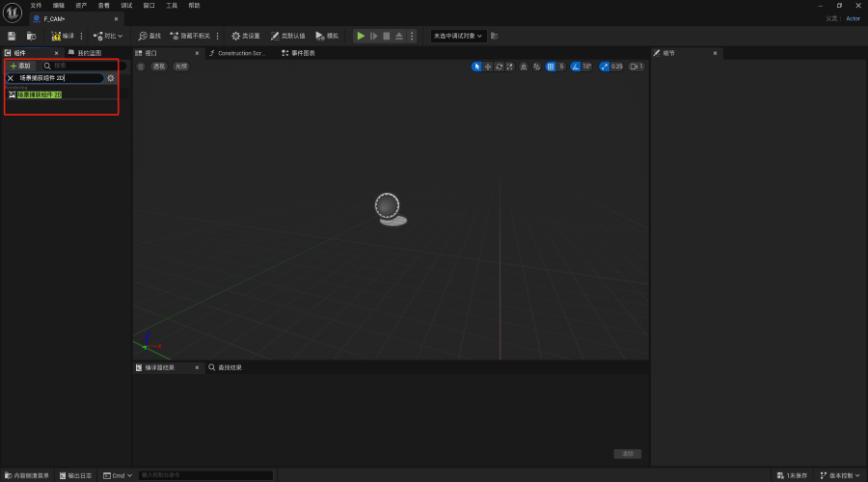Toggle rotation angle snapping
This screenshot has height=482, width=868.
point(576,67)
